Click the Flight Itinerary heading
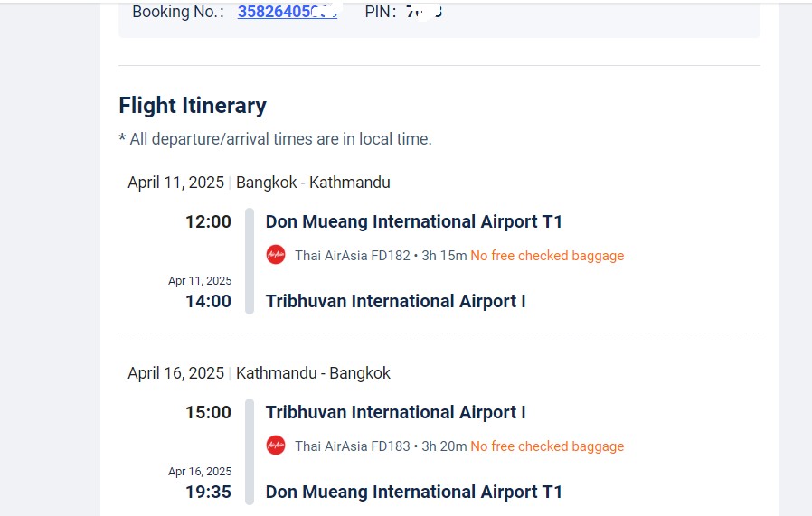The image size is (812, 516). 193,106
